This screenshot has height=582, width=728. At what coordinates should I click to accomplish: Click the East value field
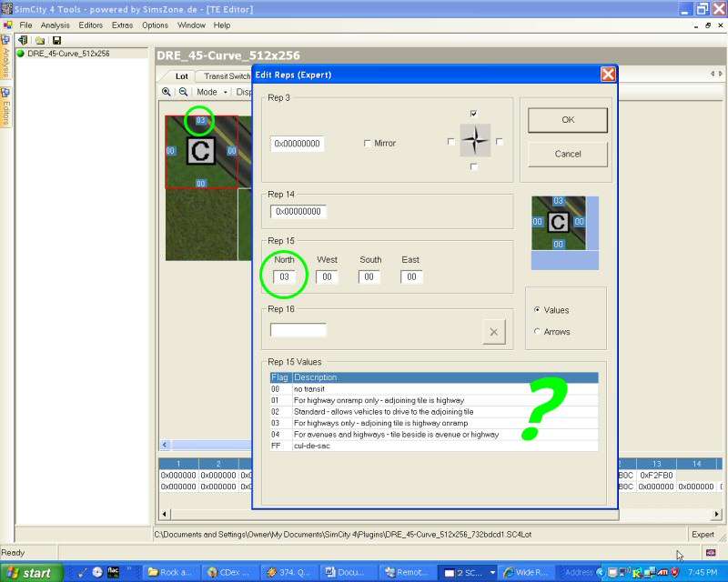(x=411, y=277)
